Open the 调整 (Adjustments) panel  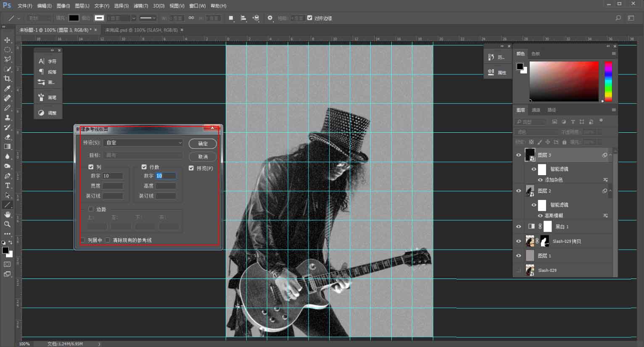click(48, 113)
